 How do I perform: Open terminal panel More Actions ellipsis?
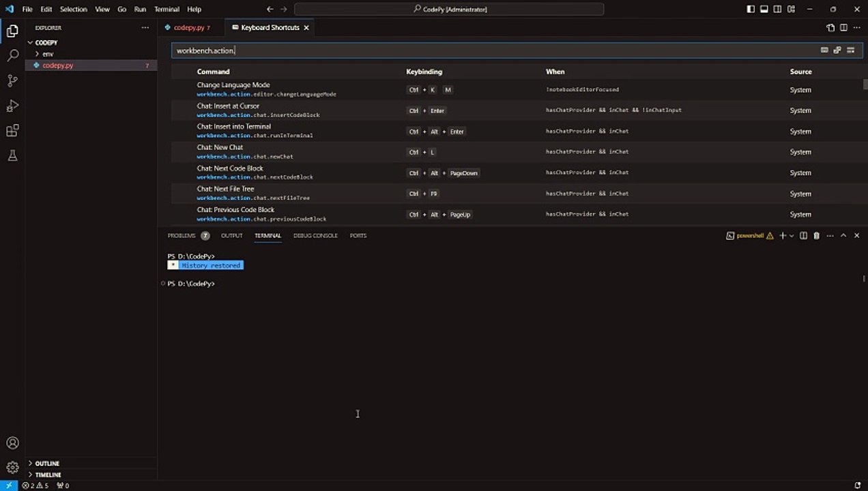830,235
